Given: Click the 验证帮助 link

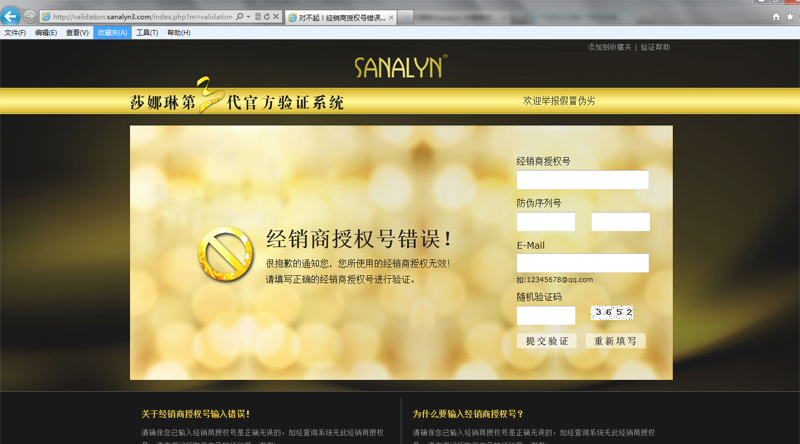Looking at the screenshot, I should (655, 47).
